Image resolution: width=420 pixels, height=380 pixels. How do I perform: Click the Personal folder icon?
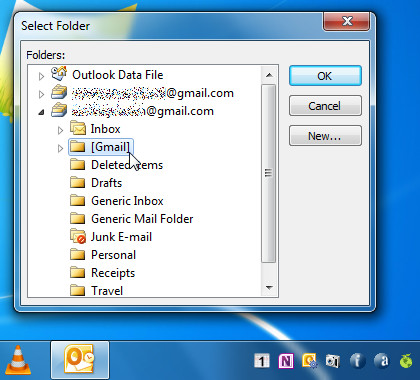point(78,255)
